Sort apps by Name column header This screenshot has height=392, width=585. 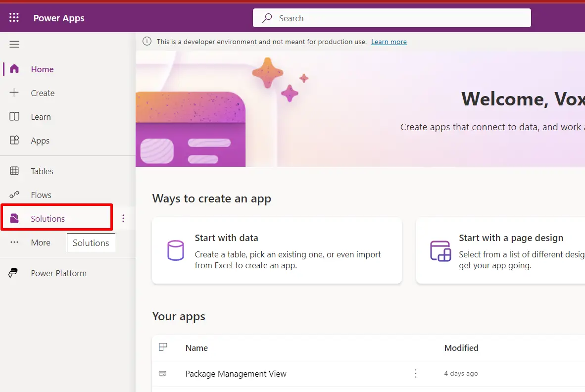click(x=196, y=348)
